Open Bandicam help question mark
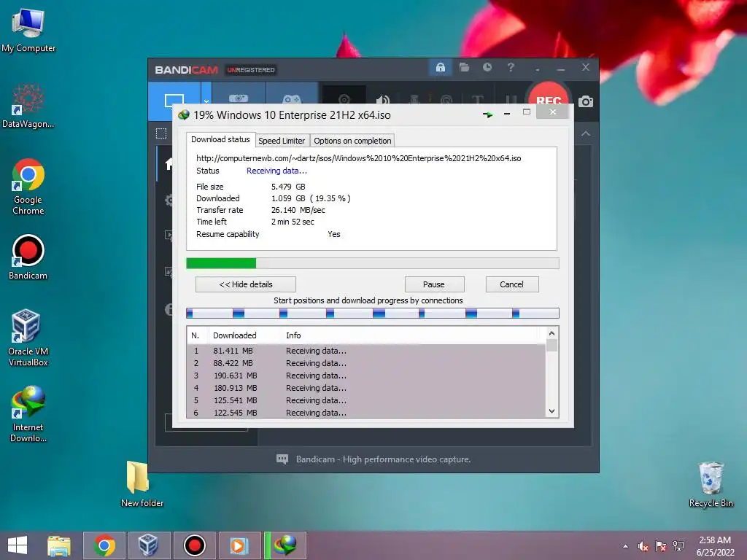The image size is (747, 560). pyautogui.click(x=511, y=67)
